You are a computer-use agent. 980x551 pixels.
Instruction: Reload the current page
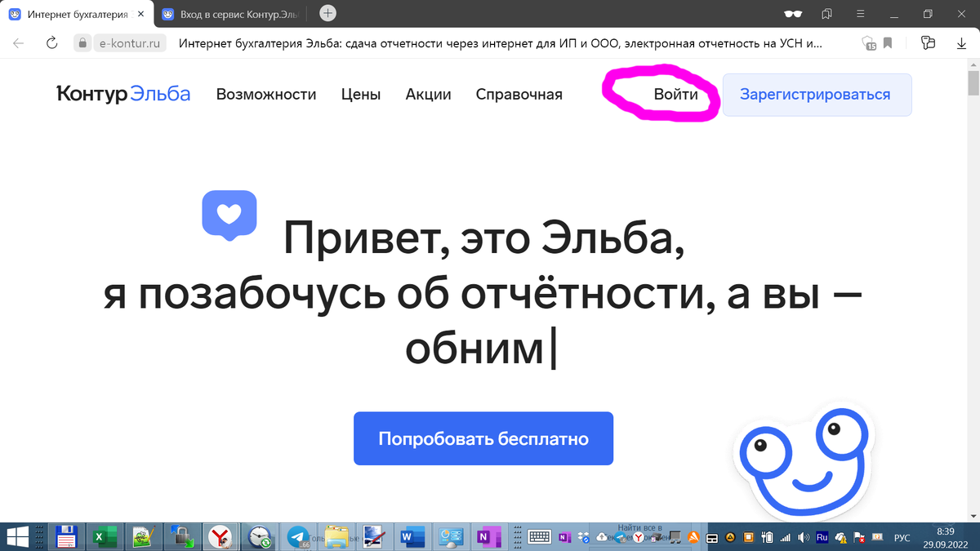(52, 43)
